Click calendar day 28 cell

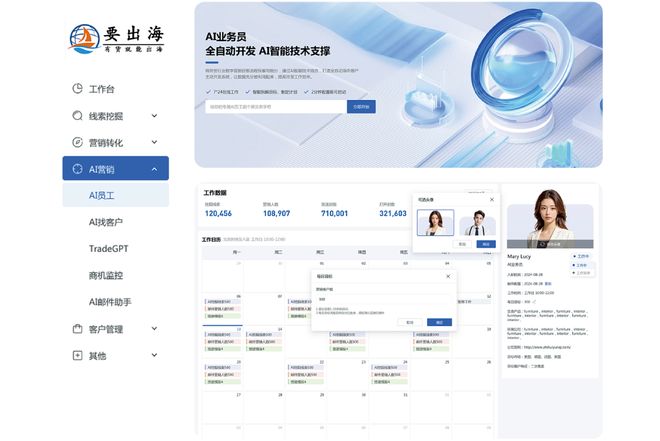pos(264,408)
